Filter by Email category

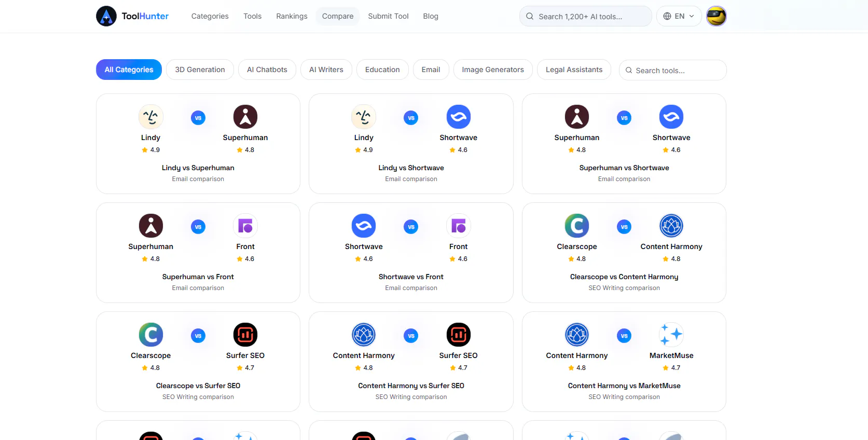click(431, 70)
